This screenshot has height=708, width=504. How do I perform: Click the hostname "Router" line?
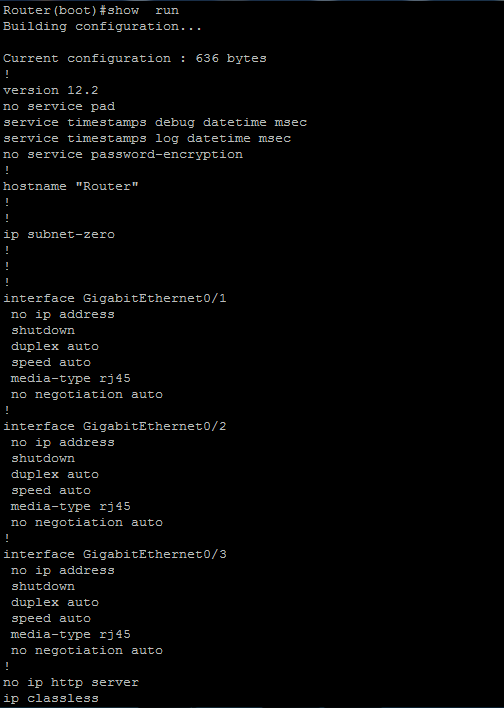pyautogui.click(x=71, y=186)
